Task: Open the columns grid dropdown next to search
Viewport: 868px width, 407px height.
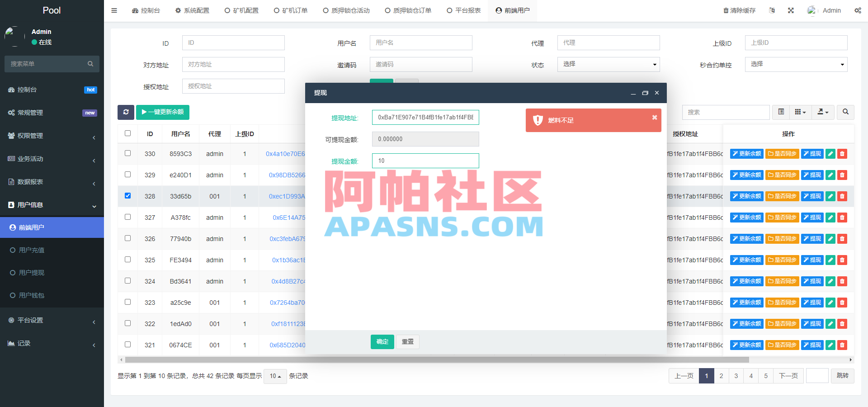Action: tap(800, 112)
